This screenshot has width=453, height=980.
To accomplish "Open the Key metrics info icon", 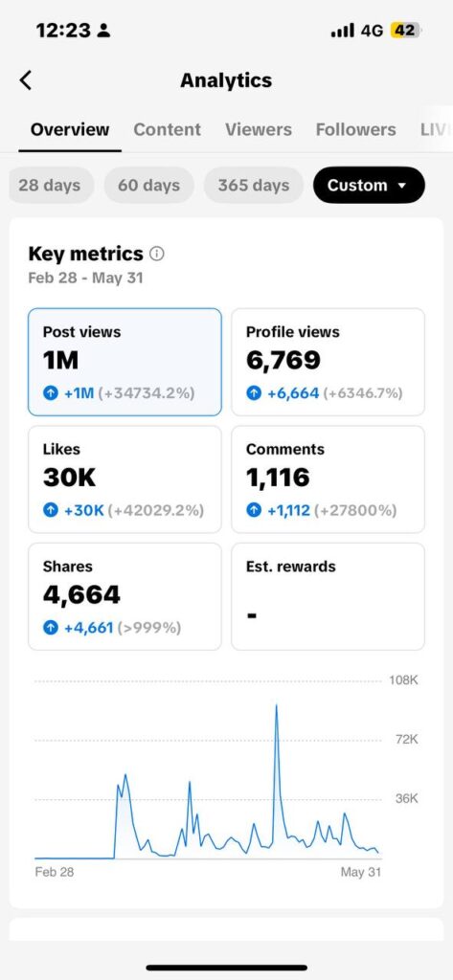I will click(157, 254).
